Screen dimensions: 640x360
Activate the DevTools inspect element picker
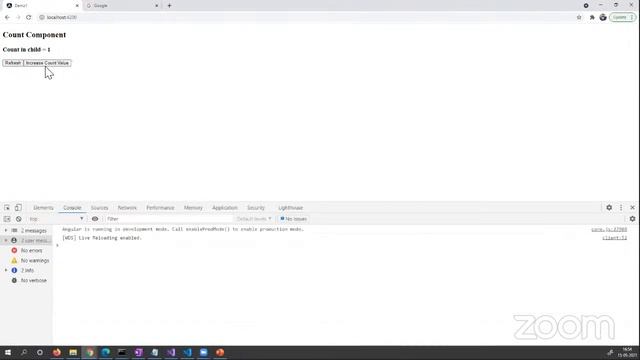pos(7,208)
